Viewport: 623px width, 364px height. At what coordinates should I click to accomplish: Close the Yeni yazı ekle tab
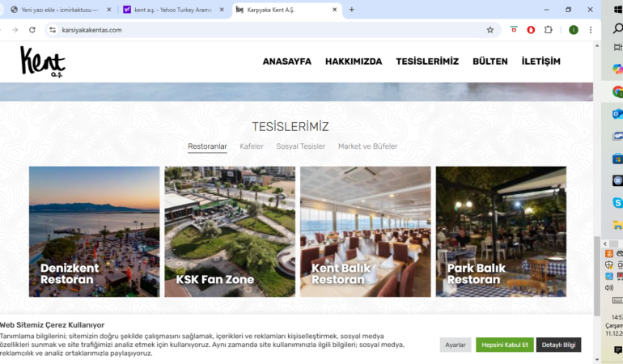[109, 10]
